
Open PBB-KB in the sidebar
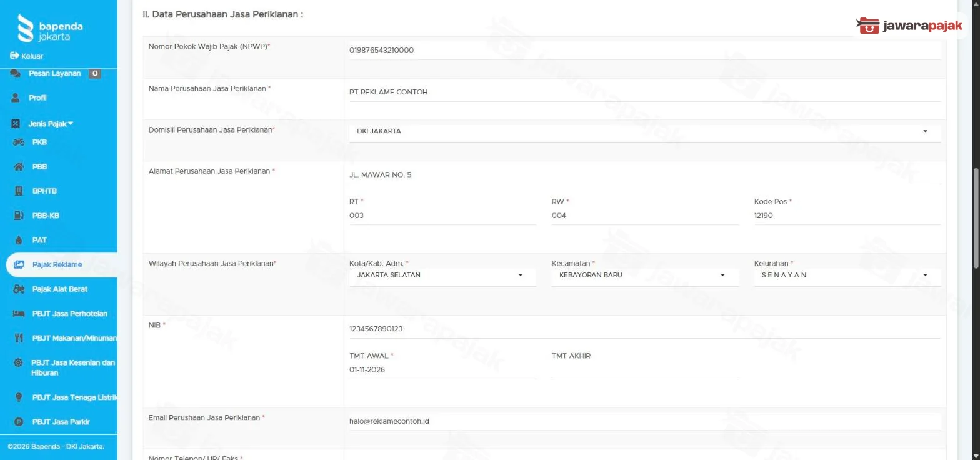tap(45, 216)
